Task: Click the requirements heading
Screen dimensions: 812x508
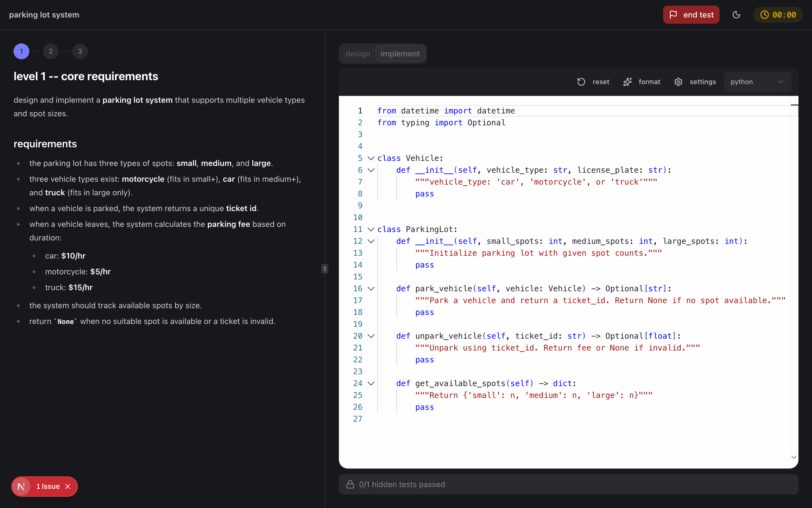Action: click(45, 144)
